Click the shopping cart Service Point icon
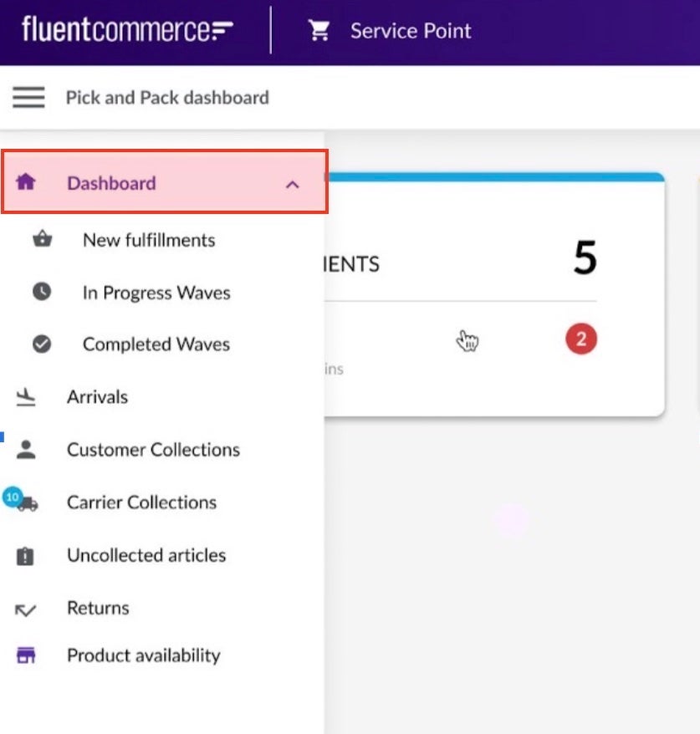 click(319, 31)
